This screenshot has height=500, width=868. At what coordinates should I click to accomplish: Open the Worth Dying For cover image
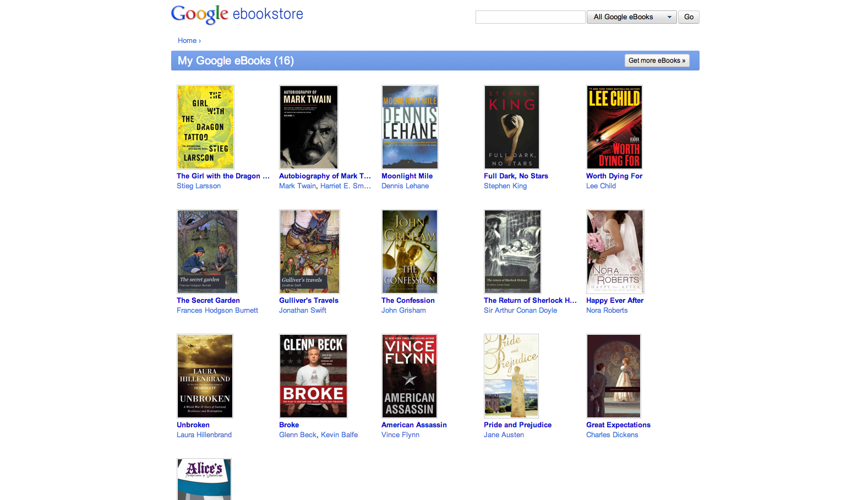pos(614,127)
